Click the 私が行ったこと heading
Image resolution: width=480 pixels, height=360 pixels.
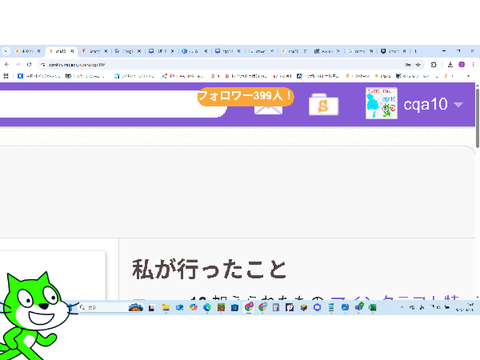(x=209, y=269)
